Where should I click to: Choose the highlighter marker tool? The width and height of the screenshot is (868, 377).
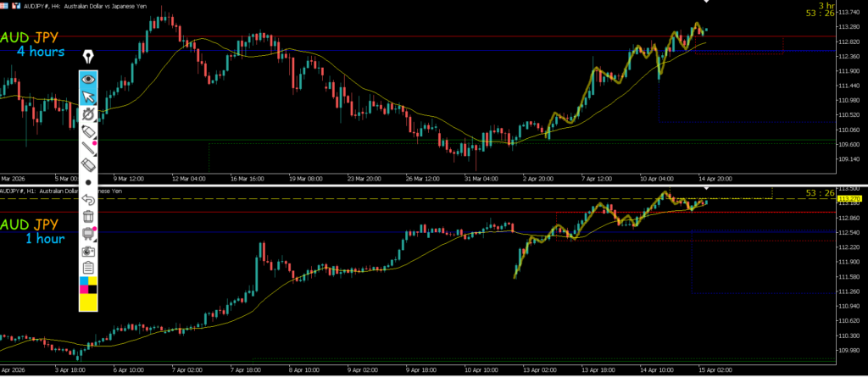(x=88, y=131)
